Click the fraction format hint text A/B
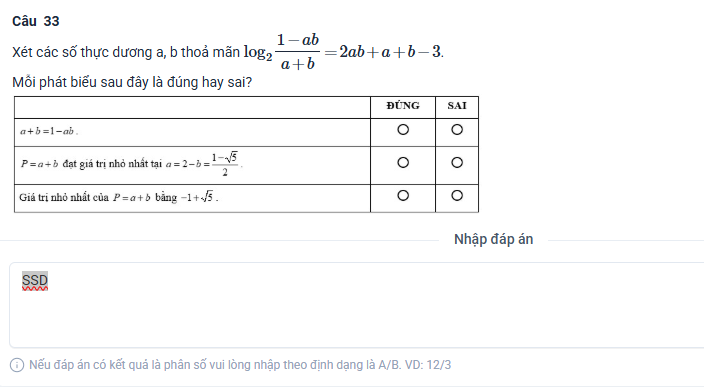The image size is (704, 387). pos(240,365)
